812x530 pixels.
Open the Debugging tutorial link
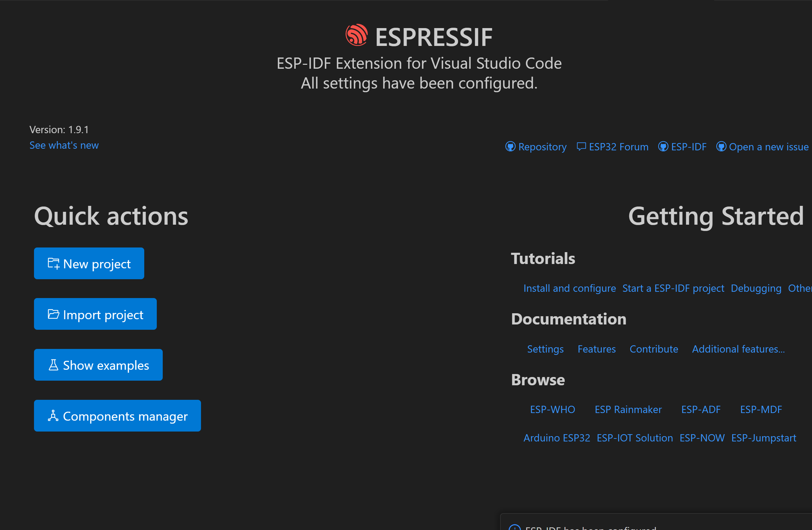click(756, 288)
